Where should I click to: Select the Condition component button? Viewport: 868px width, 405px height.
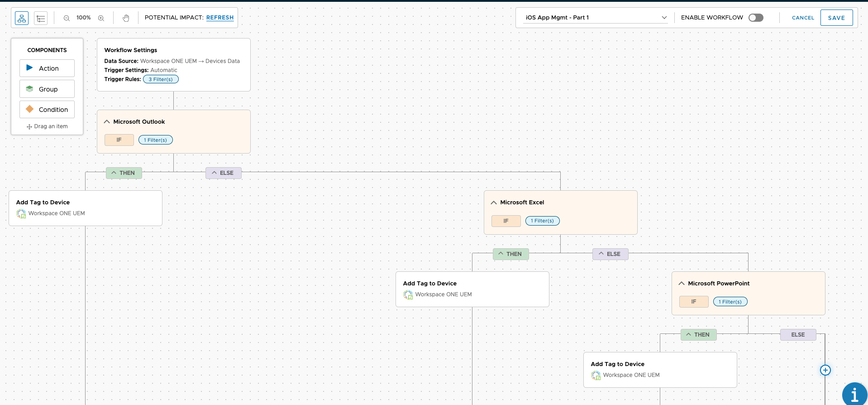[47, 110]
